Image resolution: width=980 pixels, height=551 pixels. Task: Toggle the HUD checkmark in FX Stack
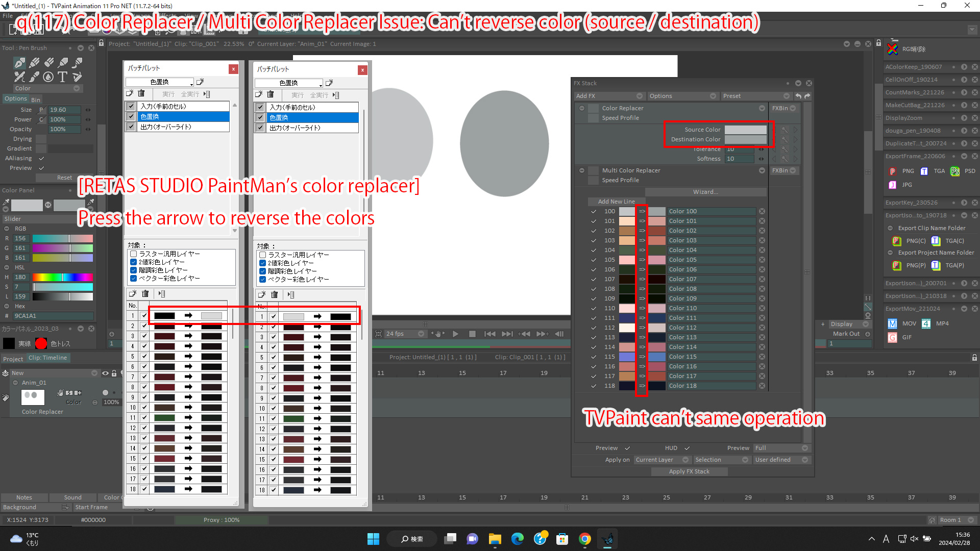click(687, 448)
